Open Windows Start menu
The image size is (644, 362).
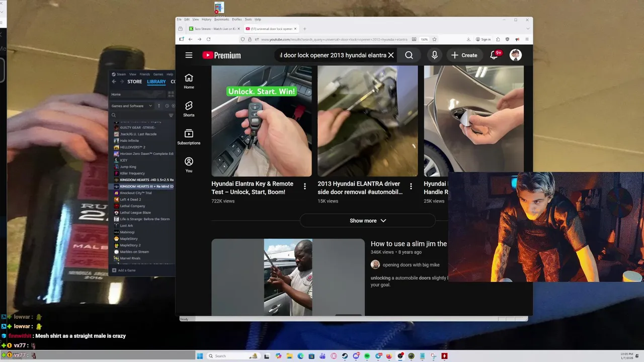click(200, 356)
